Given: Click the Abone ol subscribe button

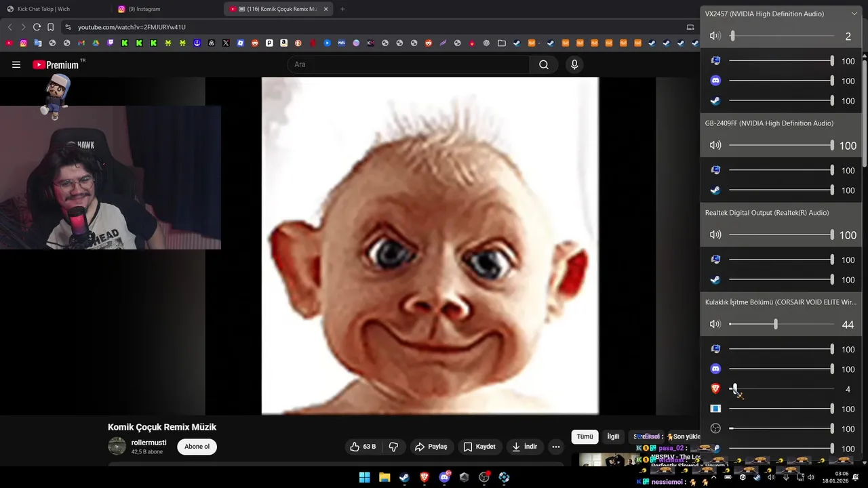Looking at the screenshot, I should [x=197, y=447].
